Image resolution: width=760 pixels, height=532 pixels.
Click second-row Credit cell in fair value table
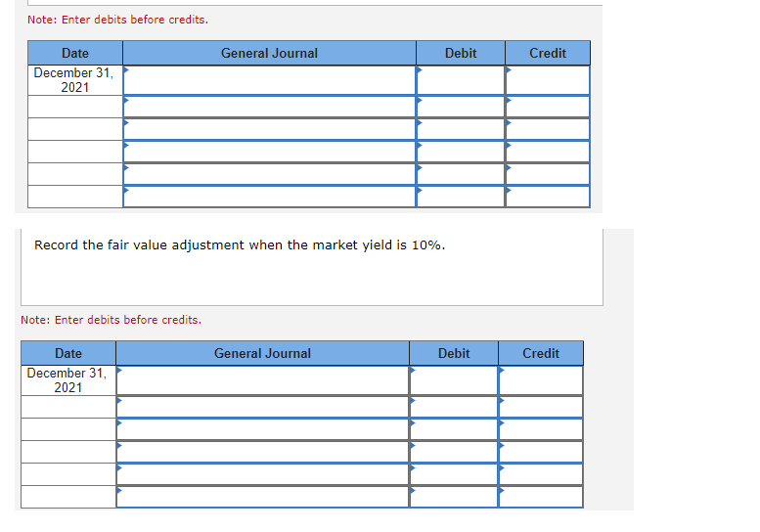coord(541,407)
